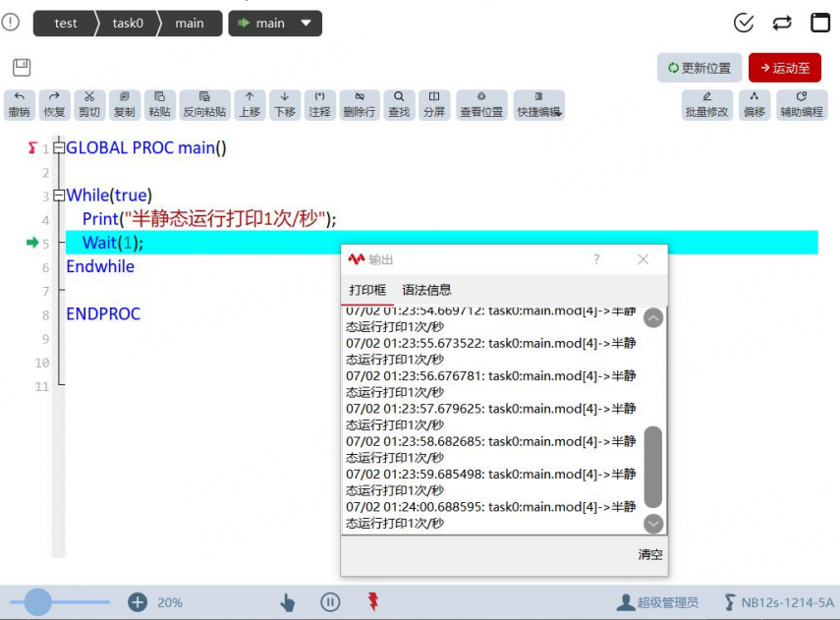
Task: Click the 20% speed value
Action: [170, 603]
